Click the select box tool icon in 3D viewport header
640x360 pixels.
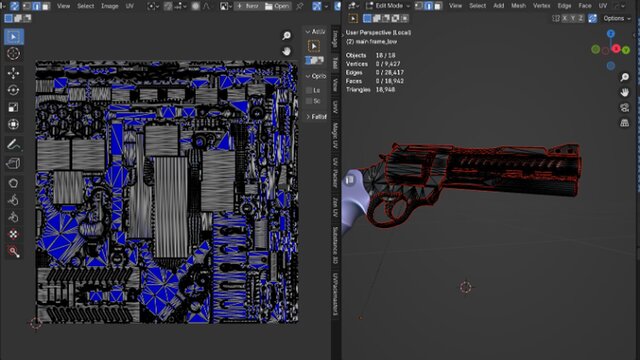tap(353, 18)
